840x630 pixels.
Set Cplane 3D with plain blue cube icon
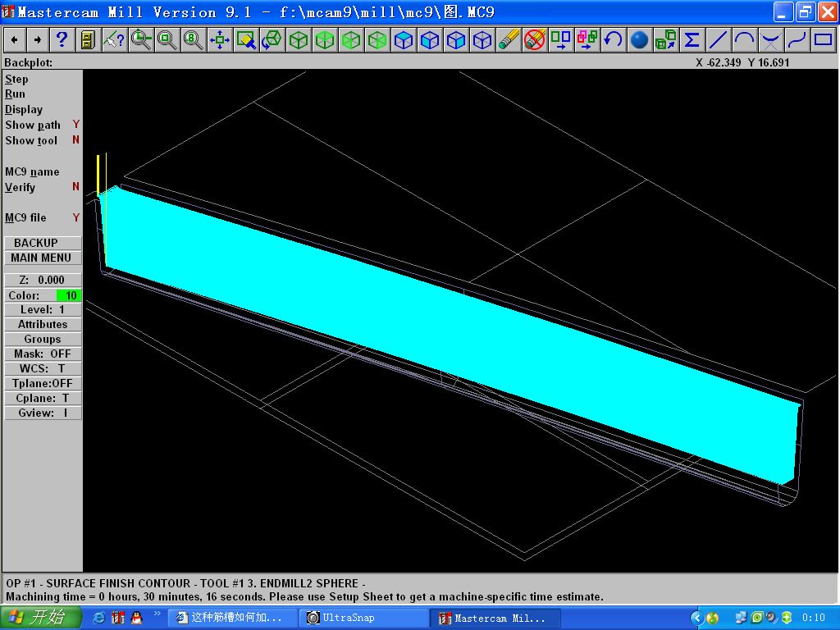482,39
